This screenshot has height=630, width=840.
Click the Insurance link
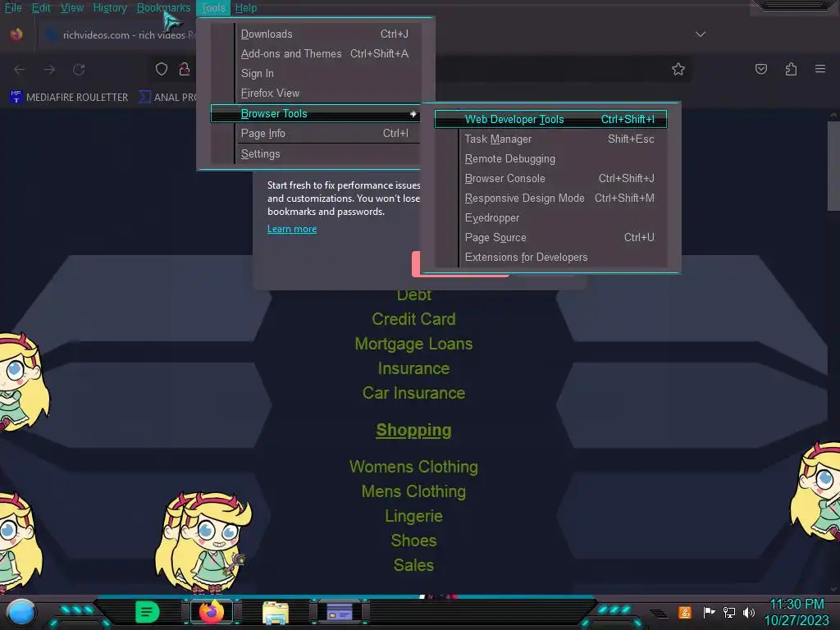click(413, 368)
